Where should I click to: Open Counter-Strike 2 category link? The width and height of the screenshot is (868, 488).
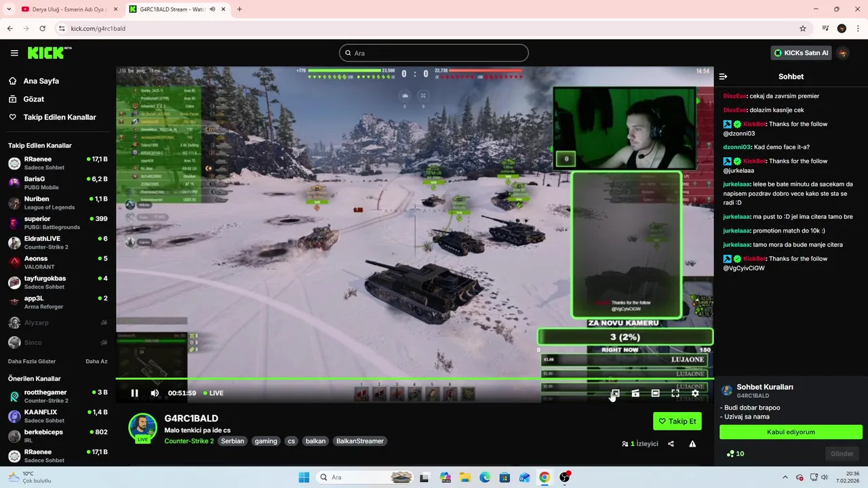(x=189, y=441)
